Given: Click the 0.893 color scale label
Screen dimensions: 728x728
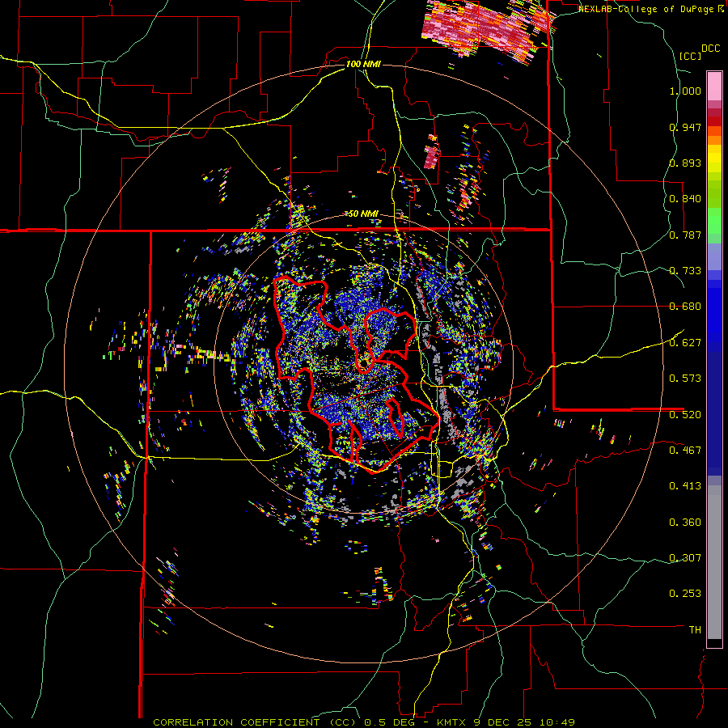Looking at the screenshot, I should tap(685, 163).
